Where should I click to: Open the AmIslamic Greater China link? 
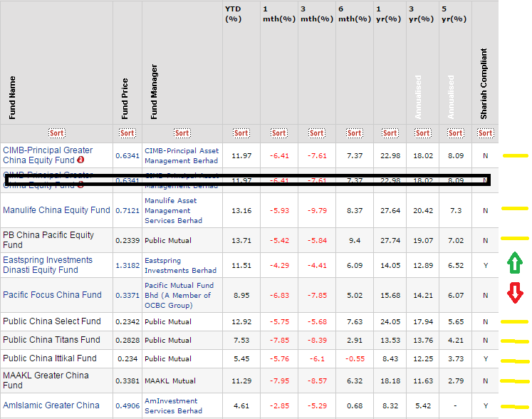pos(51,405)
